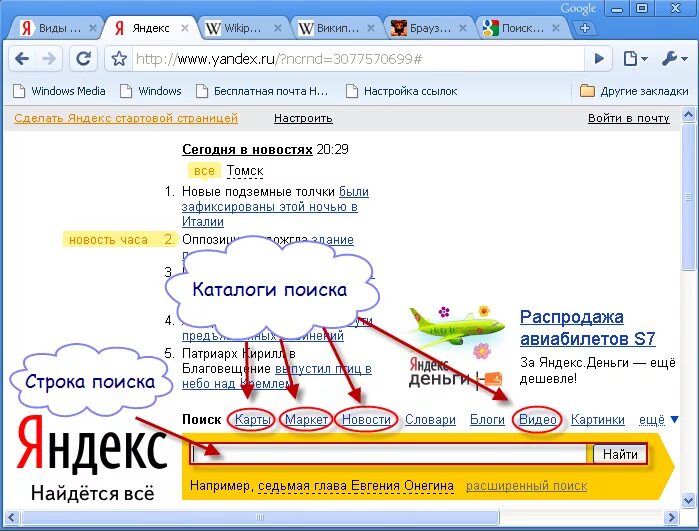Click the Найти search button
The image size is (699, 531).
pyautogui.click(x=620, y=454)
